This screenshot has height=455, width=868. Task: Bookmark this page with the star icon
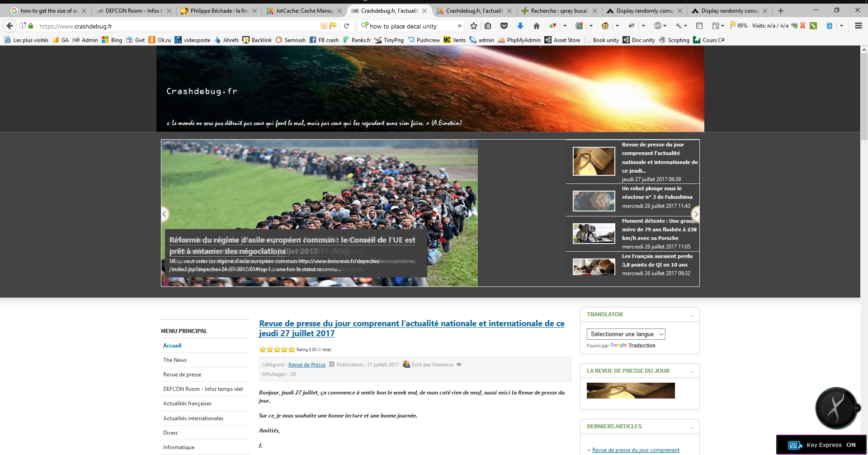(473, 26)
